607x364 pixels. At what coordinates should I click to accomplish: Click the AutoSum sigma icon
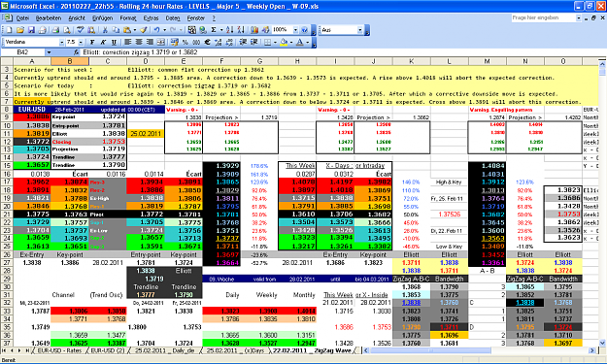214,30
